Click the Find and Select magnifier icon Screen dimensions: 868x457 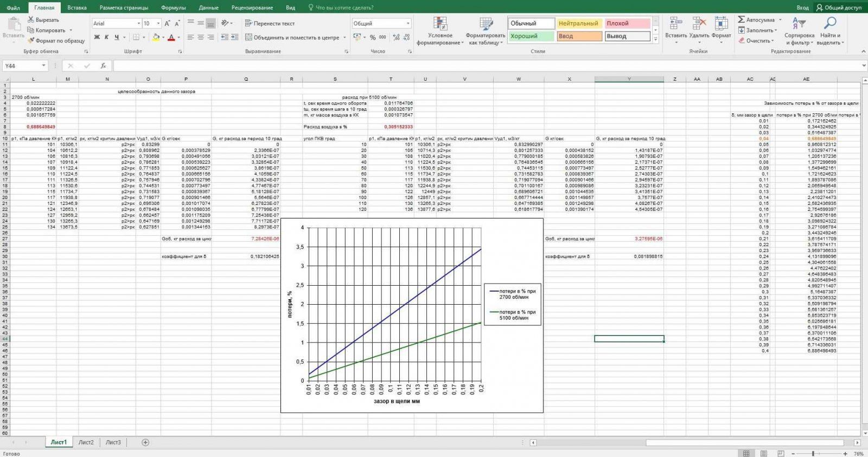[x=829, y=23]
